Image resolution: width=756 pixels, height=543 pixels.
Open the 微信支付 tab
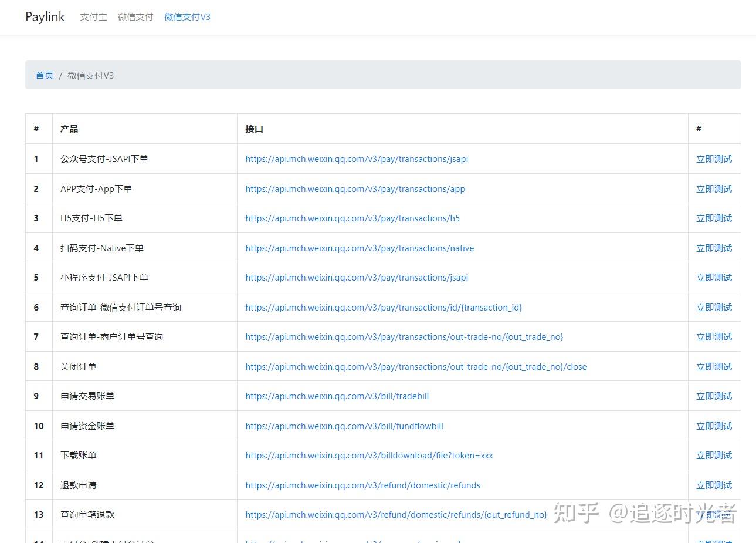(135, 17)
